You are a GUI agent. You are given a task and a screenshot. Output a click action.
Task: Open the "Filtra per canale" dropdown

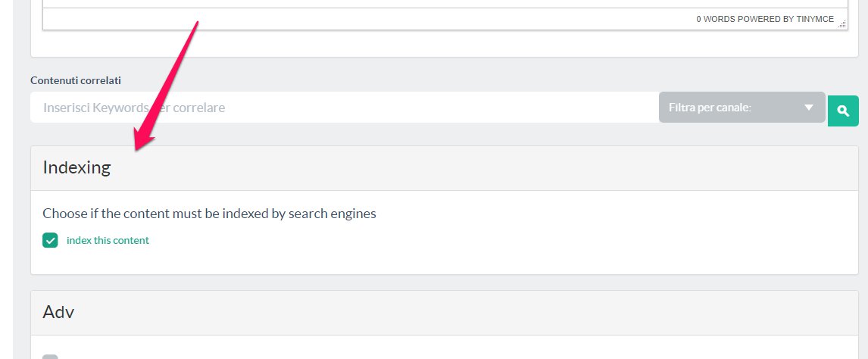tap(741, 108)
